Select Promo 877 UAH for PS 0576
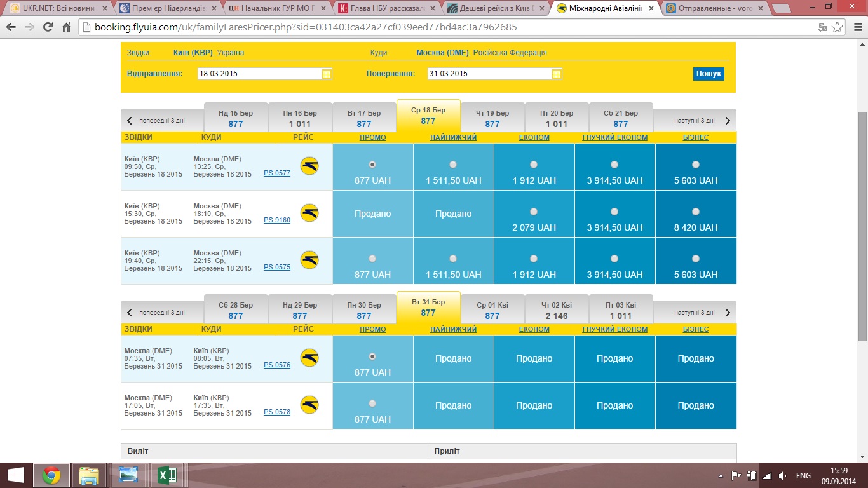Viewport: 868px width, 488px height. 372,356
